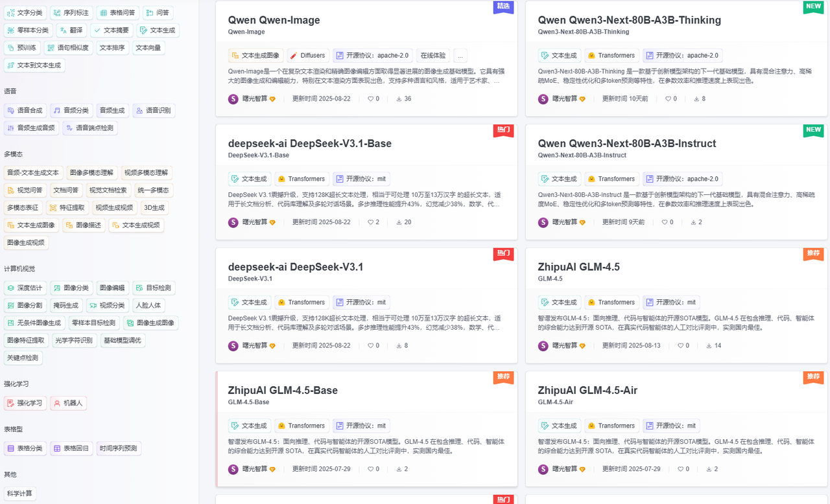The height and width of the screenshot is (504, 830).
Task: Click the 开源协议：mit tag on the GLM-4.5-Base card
Action: coord(362,426)
